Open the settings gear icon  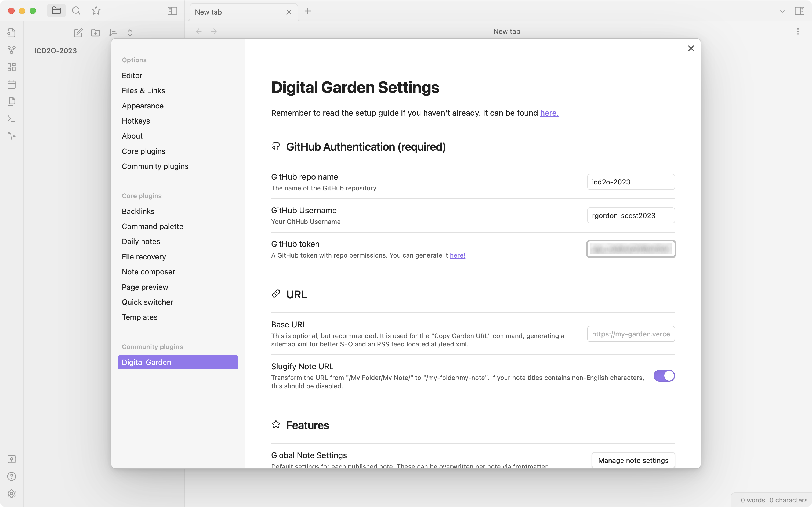tap(11, 494)
